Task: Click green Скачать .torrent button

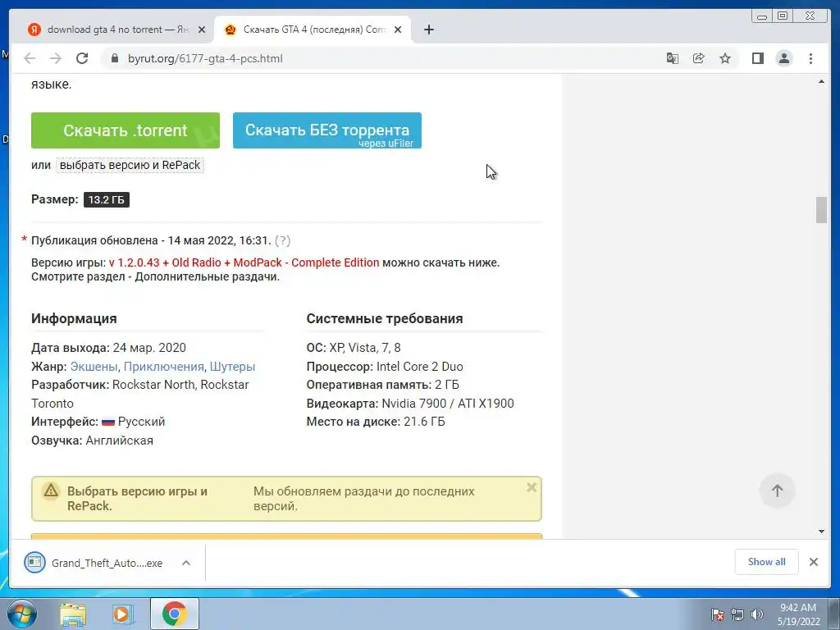Action: coord(126,130)
